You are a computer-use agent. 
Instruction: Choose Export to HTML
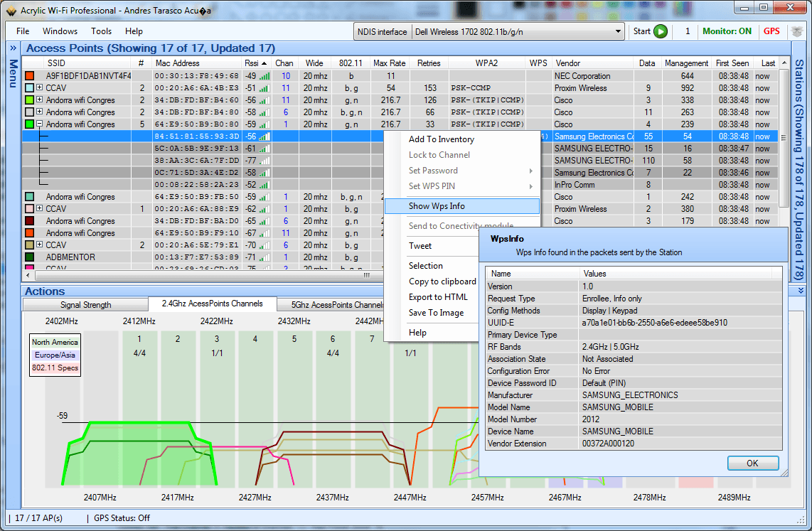click(438, 297)
